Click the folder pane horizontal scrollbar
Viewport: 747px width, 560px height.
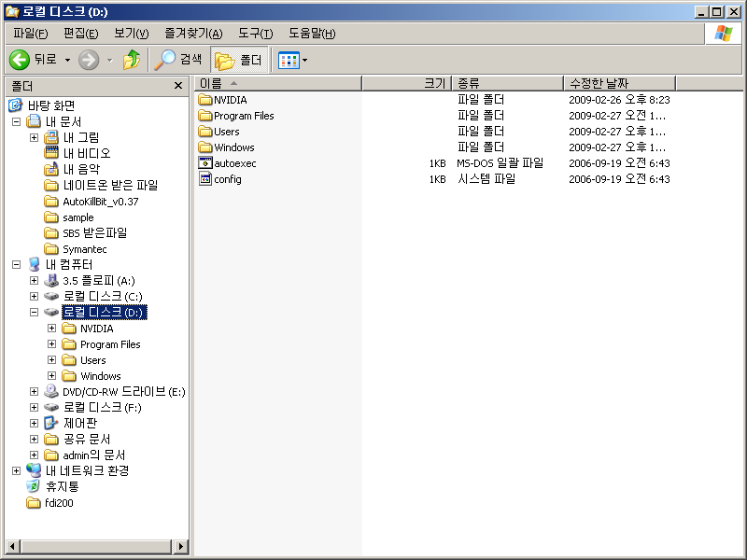tap(93, 546)
